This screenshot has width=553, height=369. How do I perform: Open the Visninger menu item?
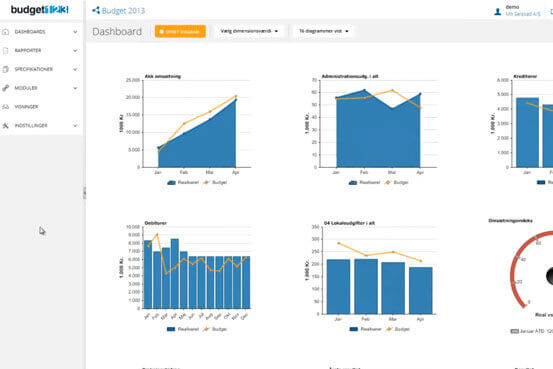pos(26,107)
